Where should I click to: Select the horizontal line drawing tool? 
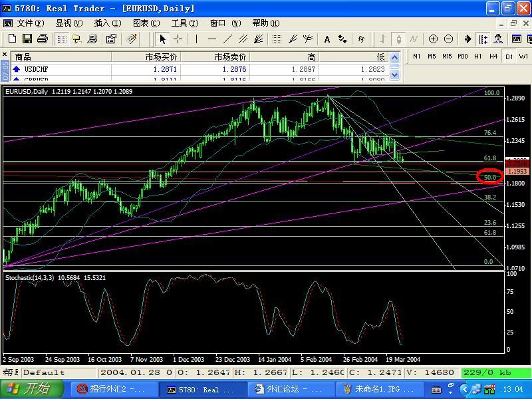(x=212, y=39)
